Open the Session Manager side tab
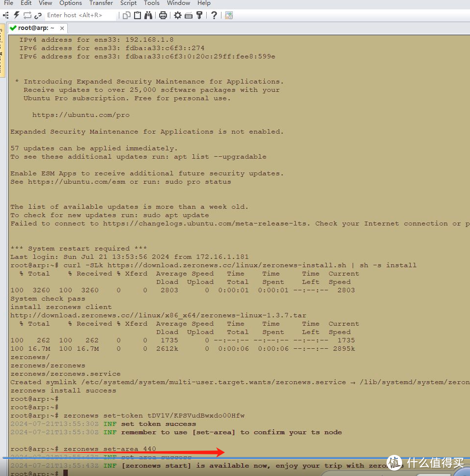 click(x=2, y=51)
